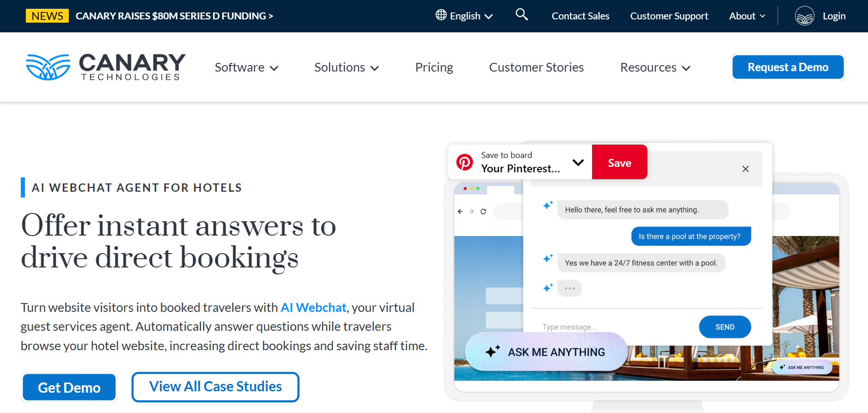Viewport: 868px width, 413px height.
Task: Open the English language dropdown
Action: pyautogui.click(x=465, y=16)
